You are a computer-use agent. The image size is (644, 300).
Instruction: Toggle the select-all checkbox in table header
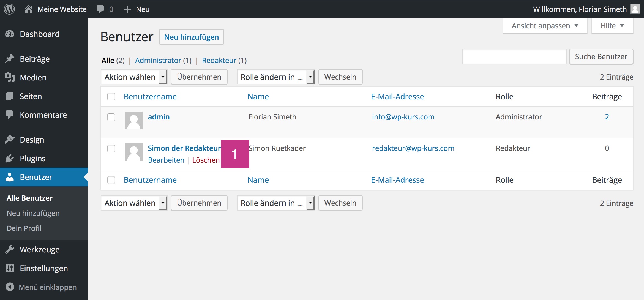(x=111, y=97)
